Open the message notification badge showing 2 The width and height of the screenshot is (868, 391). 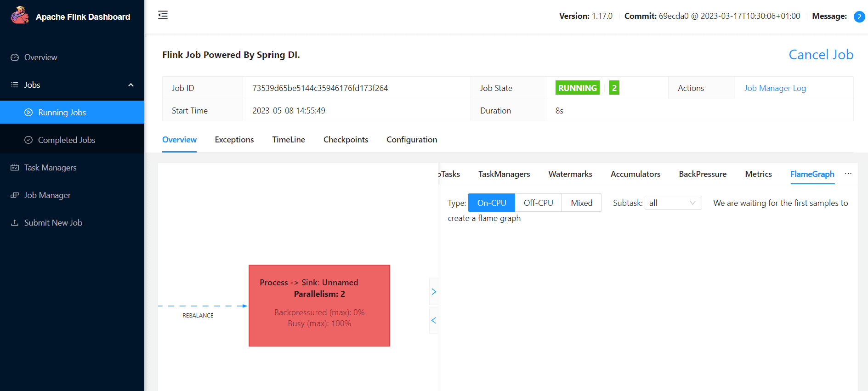coord(859,17)
